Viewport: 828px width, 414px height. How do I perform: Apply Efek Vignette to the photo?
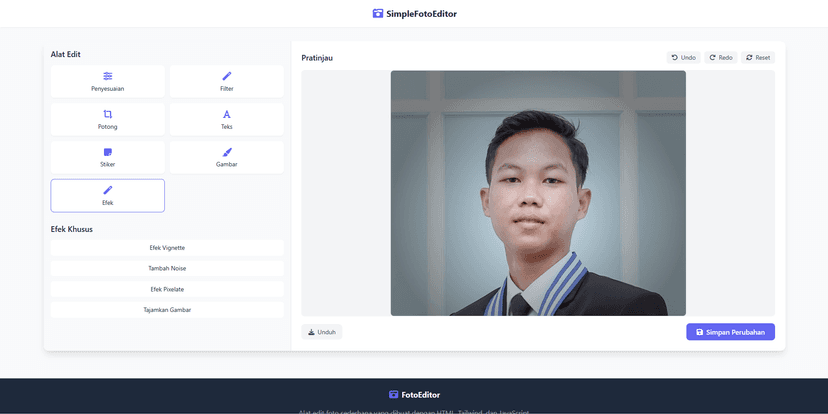pos(167,247)
